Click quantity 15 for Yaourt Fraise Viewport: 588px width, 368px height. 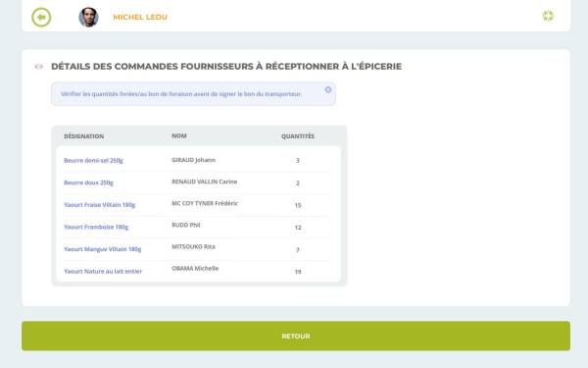point(298,205)
